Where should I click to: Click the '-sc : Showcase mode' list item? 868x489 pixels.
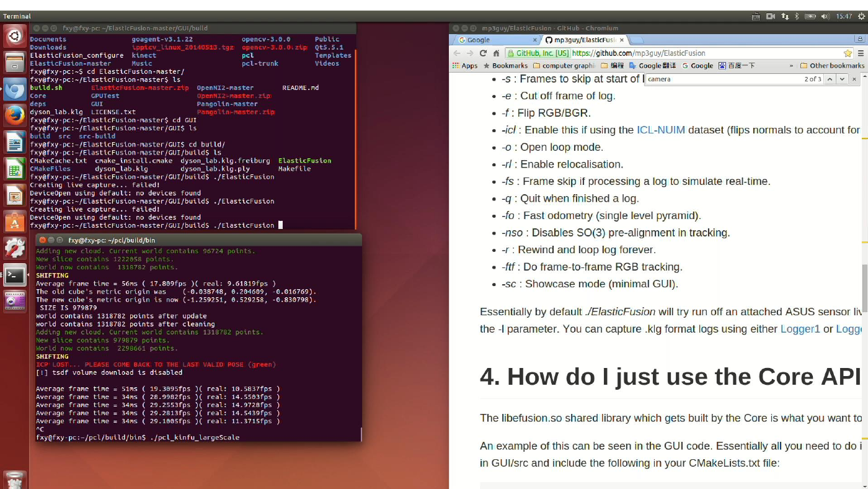pyautogui.click(x=590, y=284)
